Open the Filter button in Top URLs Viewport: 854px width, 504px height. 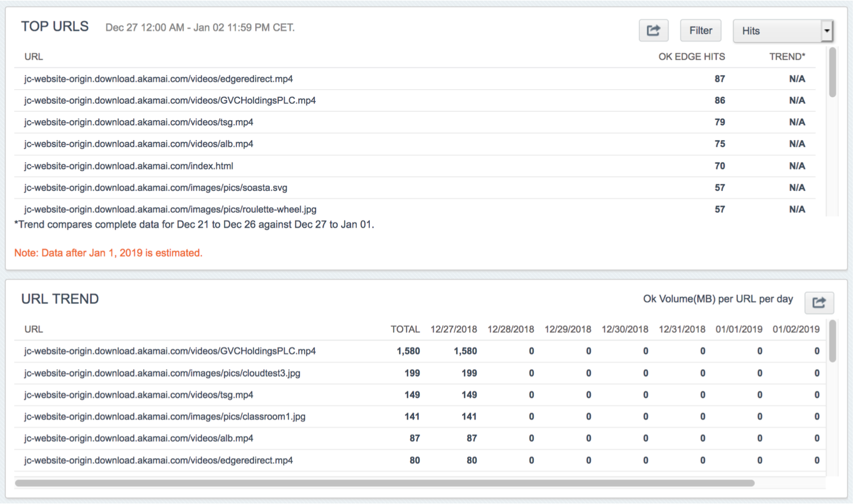point(701,31)
